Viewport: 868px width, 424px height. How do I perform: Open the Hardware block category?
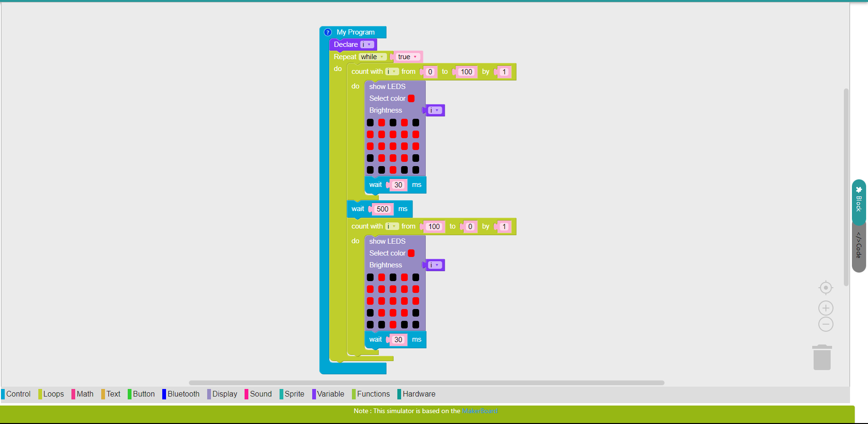pyautogui.click(x=419, y=394)
